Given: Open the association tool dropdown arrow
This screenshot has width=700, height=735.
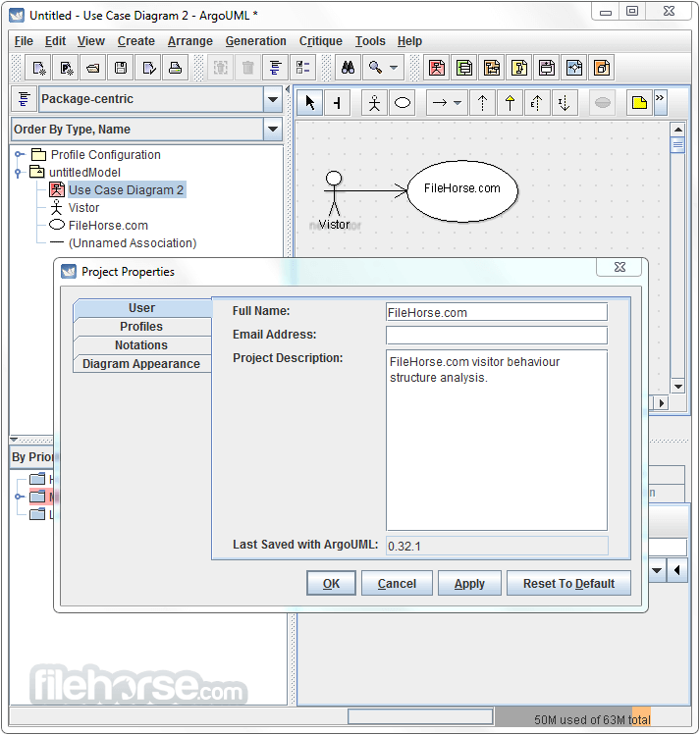Looking at the screenshot, I should coord(458,103).
